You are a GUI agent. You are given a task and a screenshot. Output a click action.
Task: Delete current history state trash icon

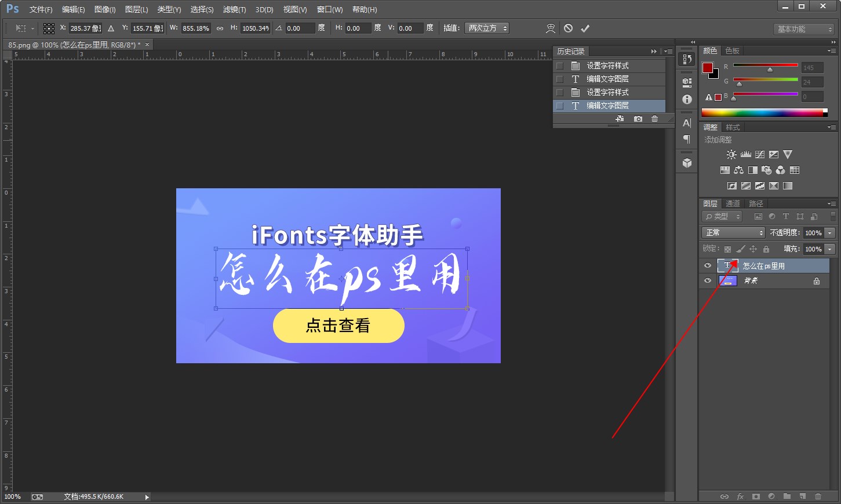(x=655, y=119)
